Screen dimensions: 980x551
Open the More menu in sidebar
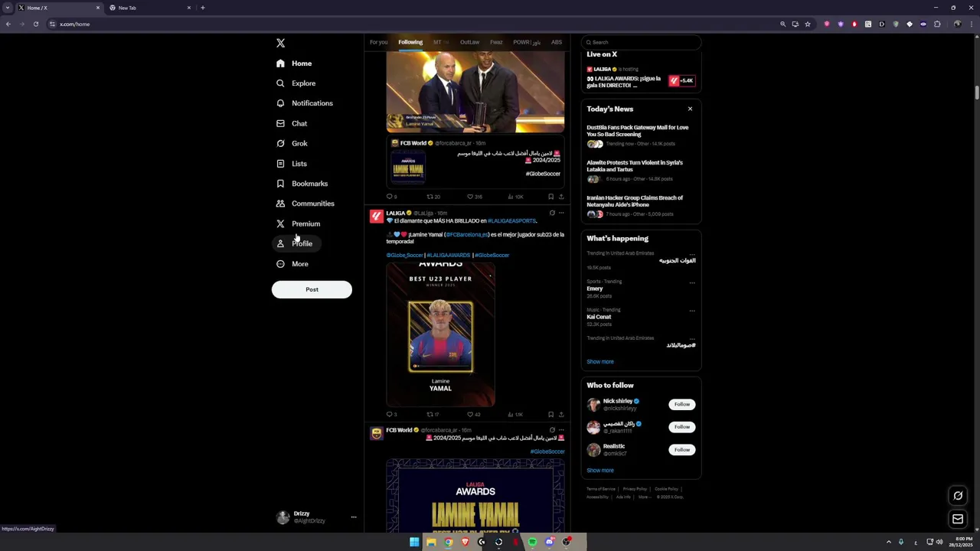pos(292,264)
